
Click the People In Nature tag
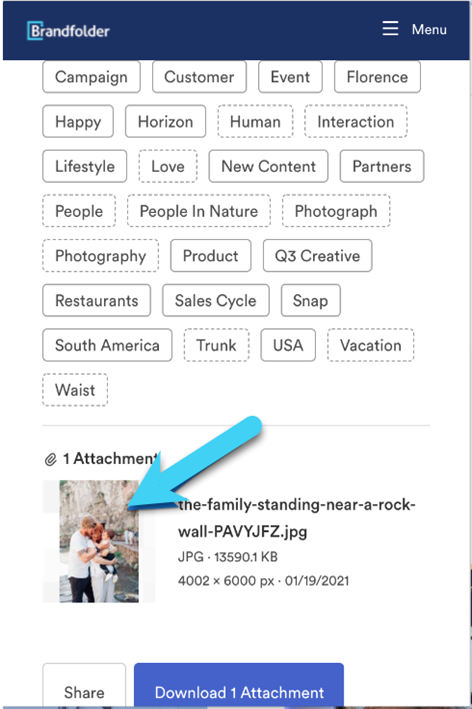pos(199,211)
